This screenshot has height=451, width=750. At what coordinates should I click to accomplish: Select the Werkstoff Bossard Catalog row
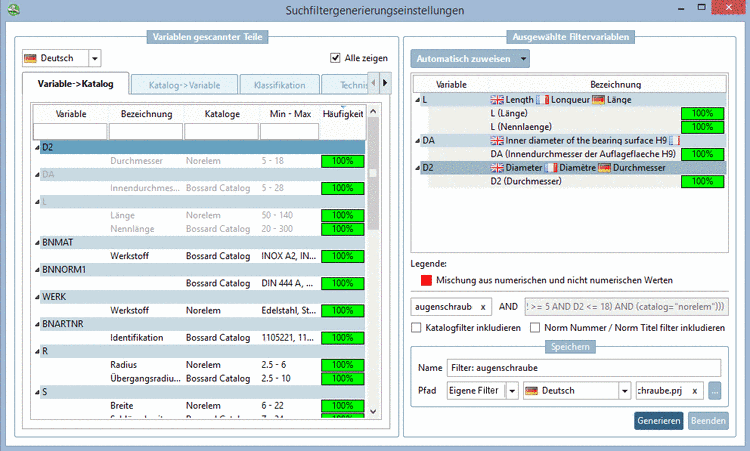(x=199, y=256)
